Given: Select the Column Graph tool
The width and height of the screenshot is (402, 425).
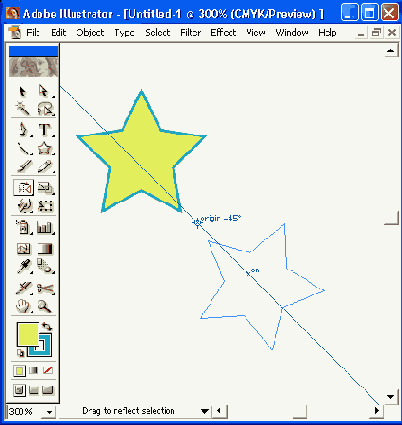Looking at the screenshot, I should (45, 227).
